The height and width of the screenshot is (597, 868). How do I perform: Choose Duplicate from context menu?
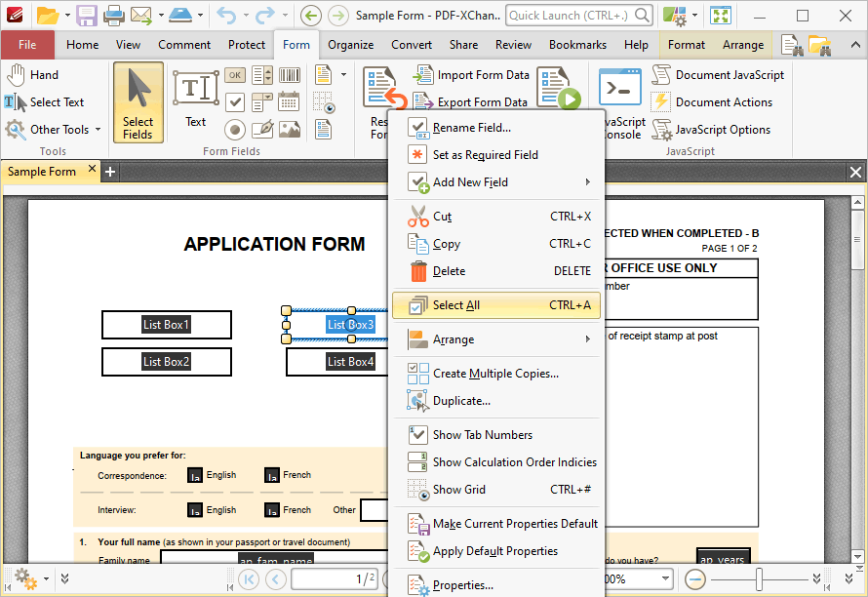pyautogui.click(x=496, y=401)
